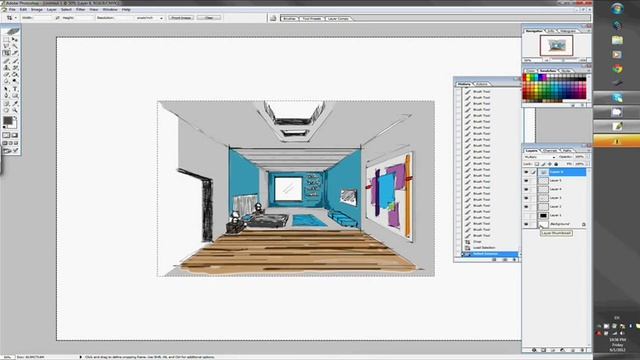Select the Shape tool
Viewport: 640px width, 360px height.
pos(14,96)
